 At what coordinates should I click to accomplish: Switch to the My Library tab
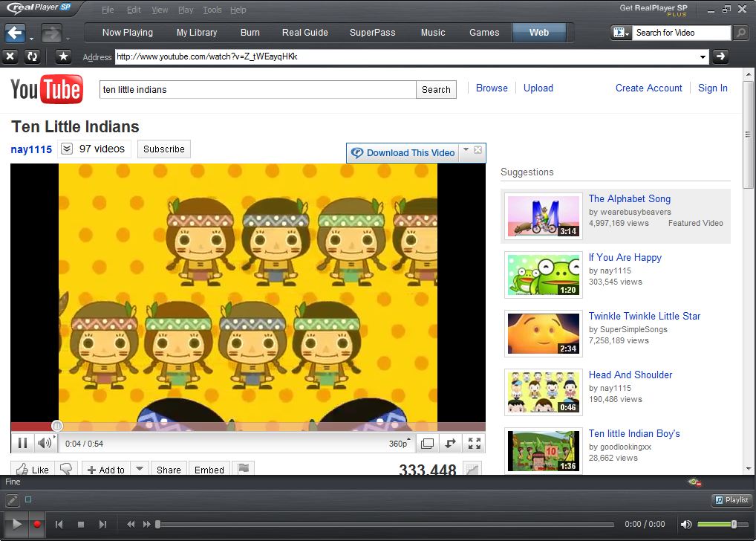197,33
